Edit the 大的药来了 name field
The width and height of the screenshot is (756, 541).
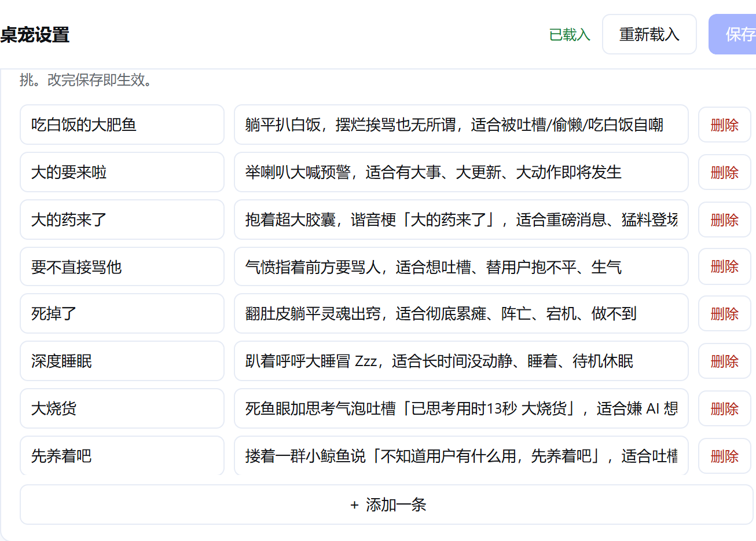pyautogui.click(x=122, y=220)
